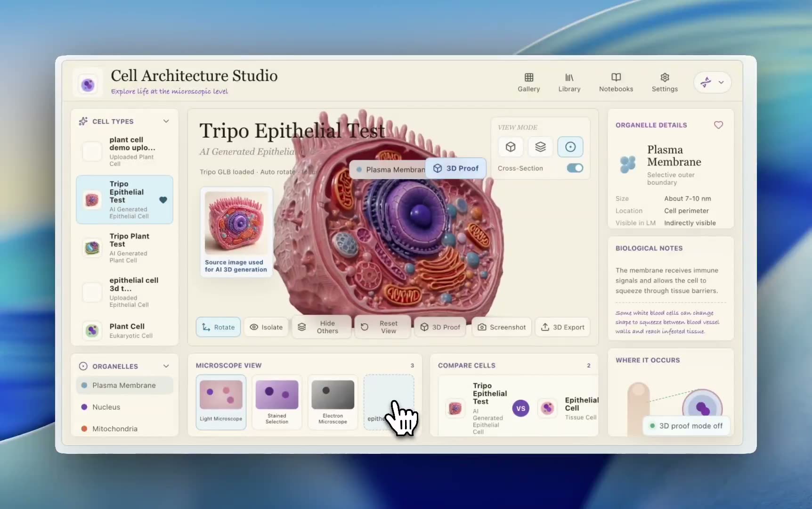Select the epithe... dashed microscope card
This screenshot has height=509, width=812.
point(389,402)
